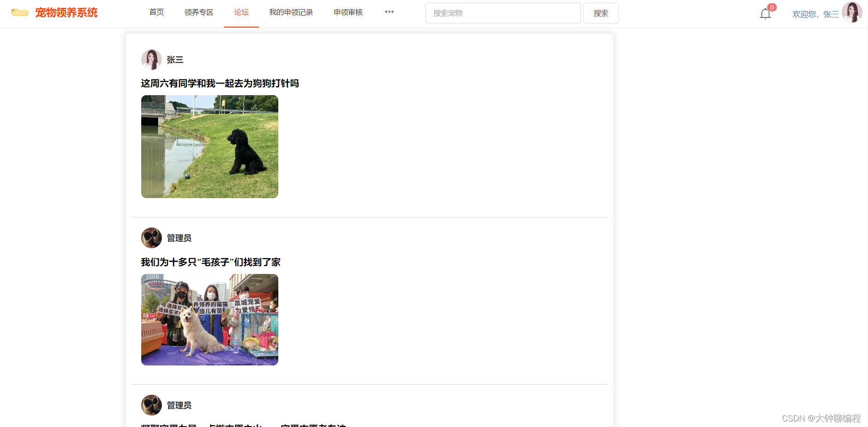
Task: Switch to the 论坛 tab
Action: (x=241, y=12)
